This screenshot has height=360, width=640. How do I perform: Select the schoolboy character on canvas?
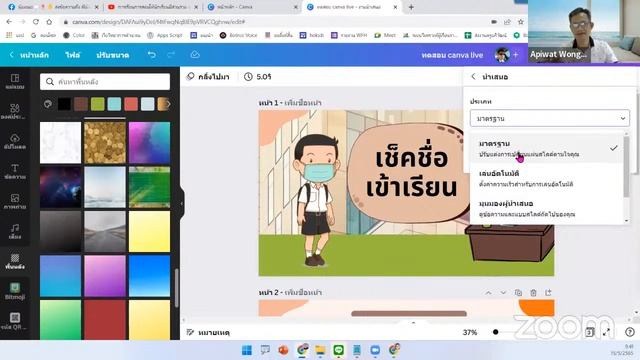[317, 200]
